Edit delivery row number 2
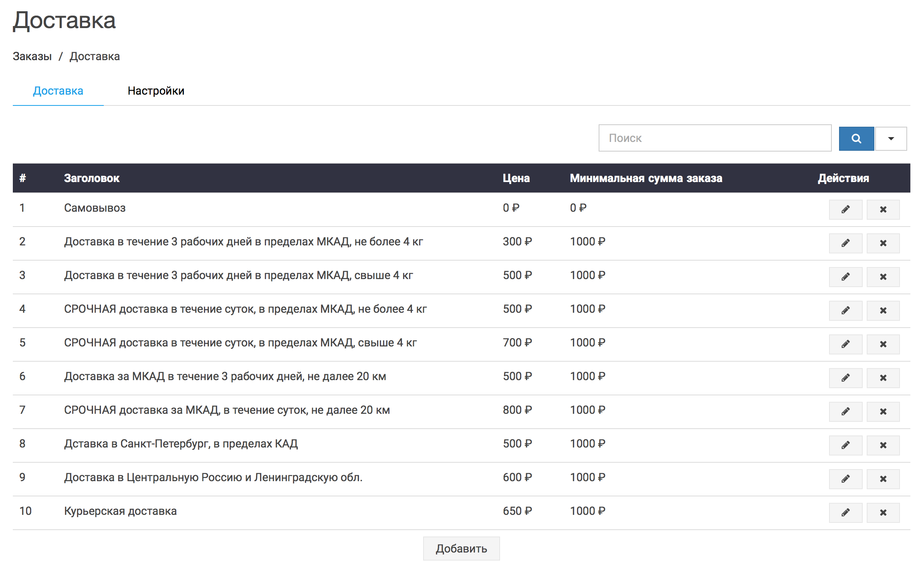The height and width of the screenshot is (575, 924). click(x=845, y=243)
